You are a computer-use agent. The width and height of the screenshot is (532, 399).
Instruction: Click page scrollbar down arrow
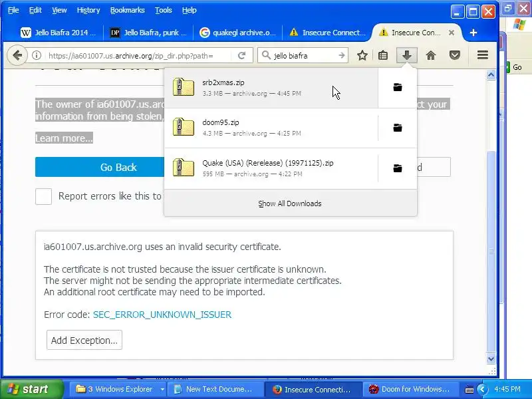click(x=491, y=358)
